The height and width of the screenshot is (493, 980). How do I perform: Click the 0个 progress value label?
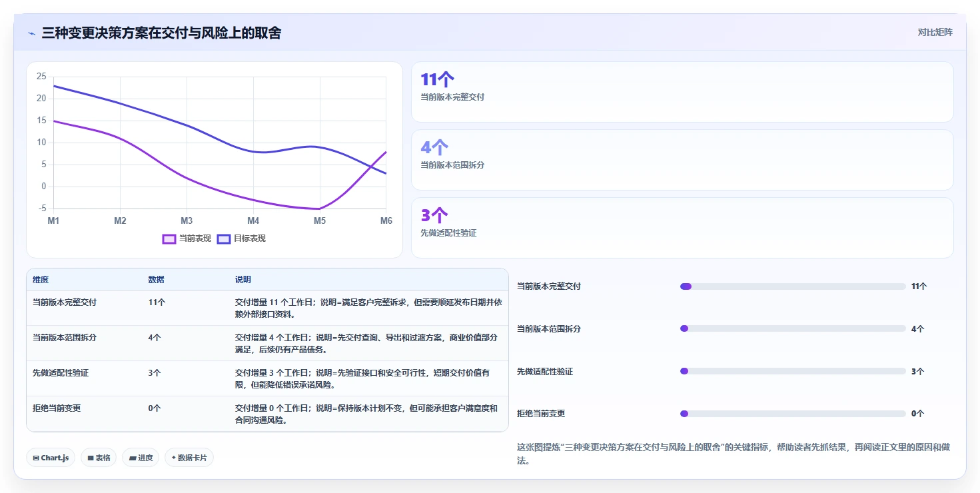918,414
